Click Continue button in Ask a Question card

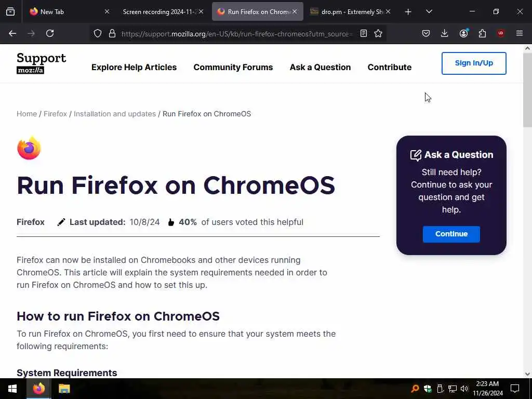pyautogui.click(x=451, y=234)
